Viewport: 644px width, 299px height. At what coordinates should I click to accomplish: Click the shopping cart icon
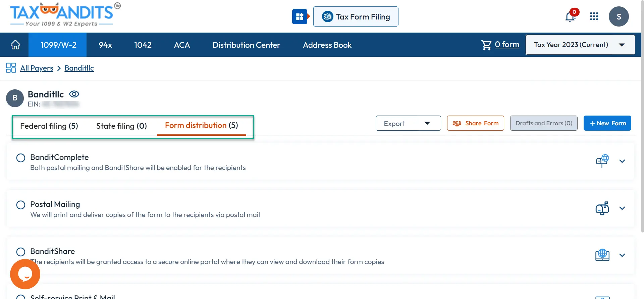click(x=486, y=45)
